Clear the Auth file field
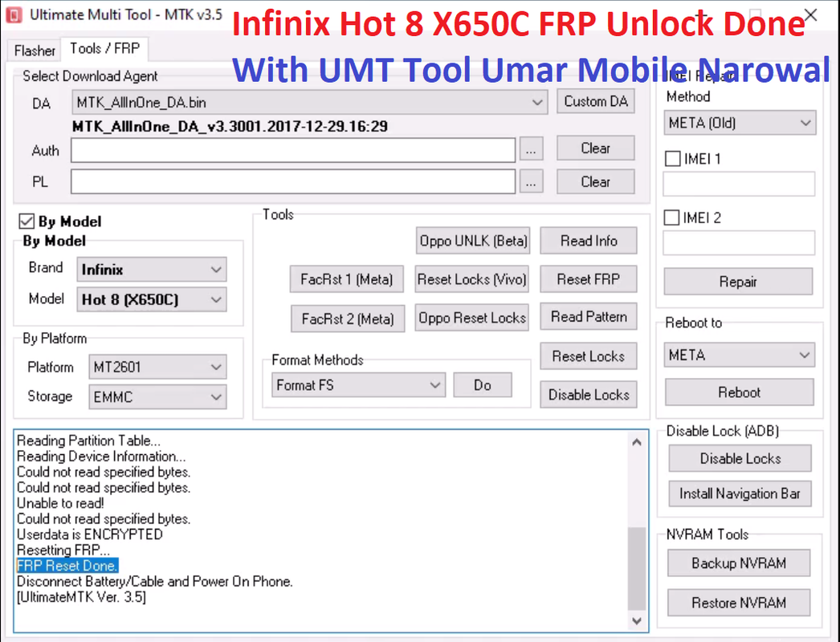The width and height of the screenshot is (840, 642). (596, 148)
